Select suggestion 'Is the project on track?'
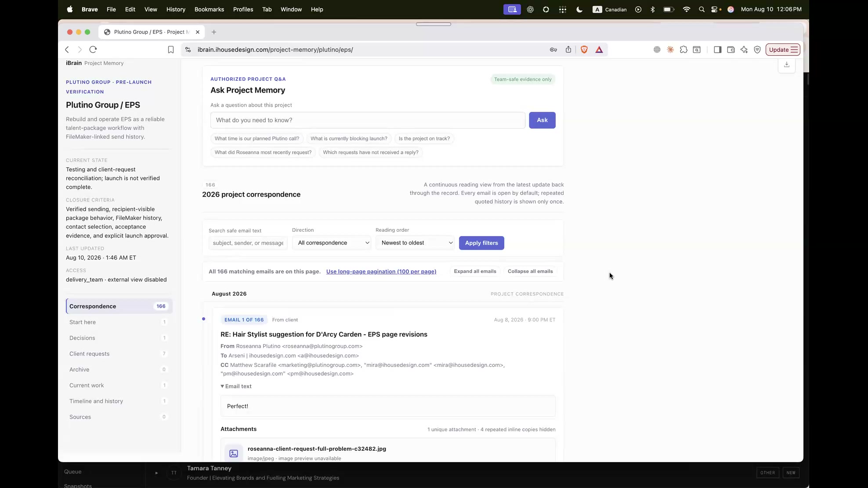 click(424, 139)
